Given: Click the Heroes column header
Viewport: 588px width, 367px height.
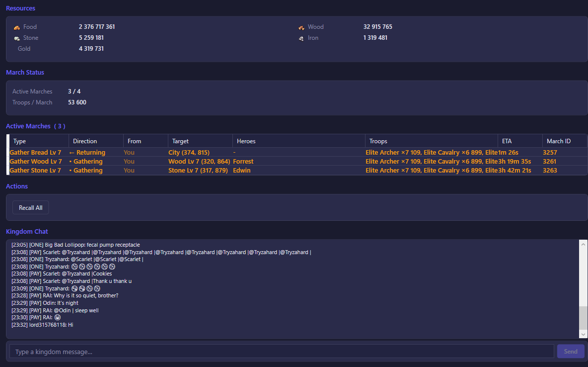Looking at the screenshot, I should pyautogui.click(x=299, y=141).
